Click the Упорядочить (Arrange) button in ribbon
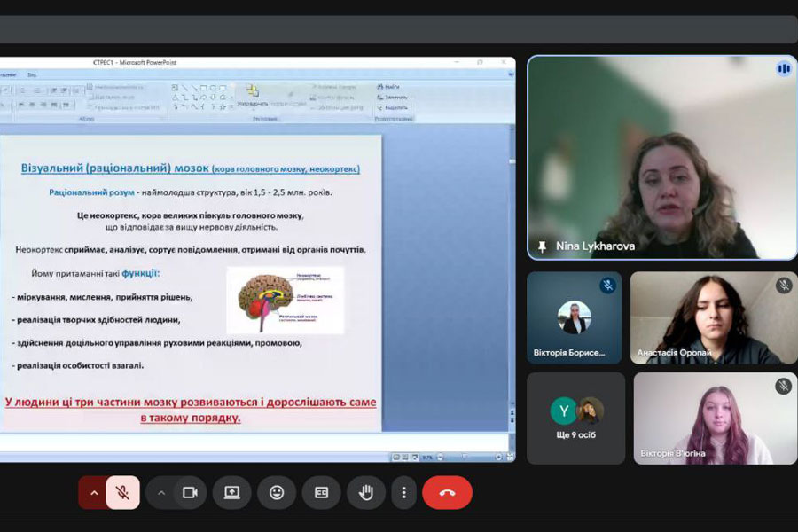 [x=253, y=97]
